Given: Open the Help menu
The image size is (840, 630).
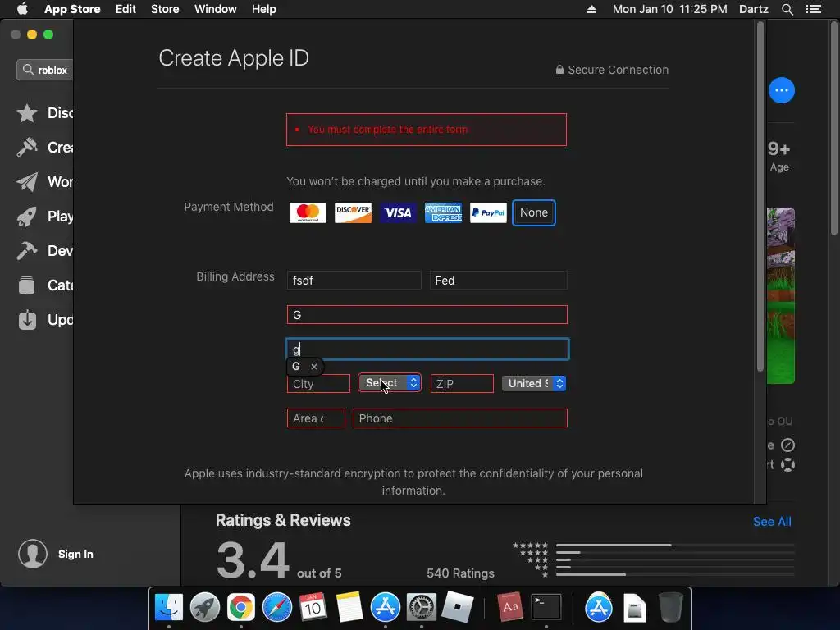Looking at the screenshot, I should [x=264, y=9].
